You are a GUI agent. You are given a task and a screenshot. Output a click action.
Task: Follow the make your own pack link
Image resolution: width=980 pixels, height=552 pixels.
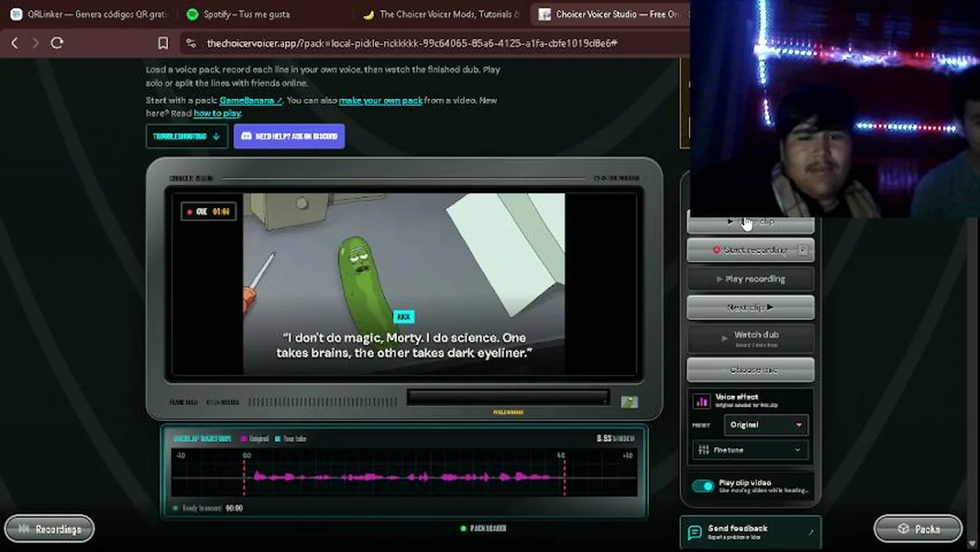tap(380, 100)
